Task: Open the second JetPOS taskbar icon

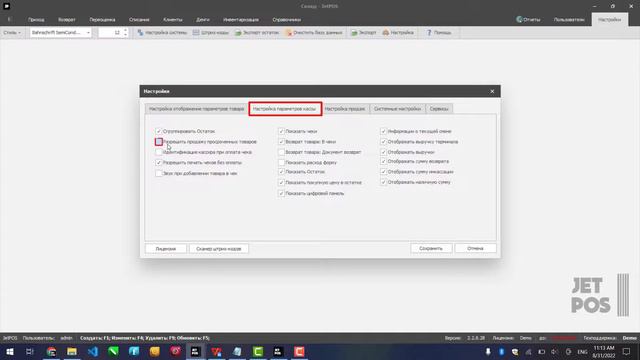Action: click(278, 351)
